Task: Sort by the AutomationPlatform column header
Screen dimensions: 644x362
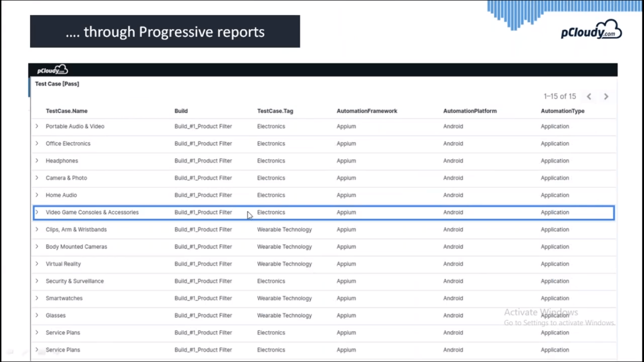Action: tap(470, 111)
